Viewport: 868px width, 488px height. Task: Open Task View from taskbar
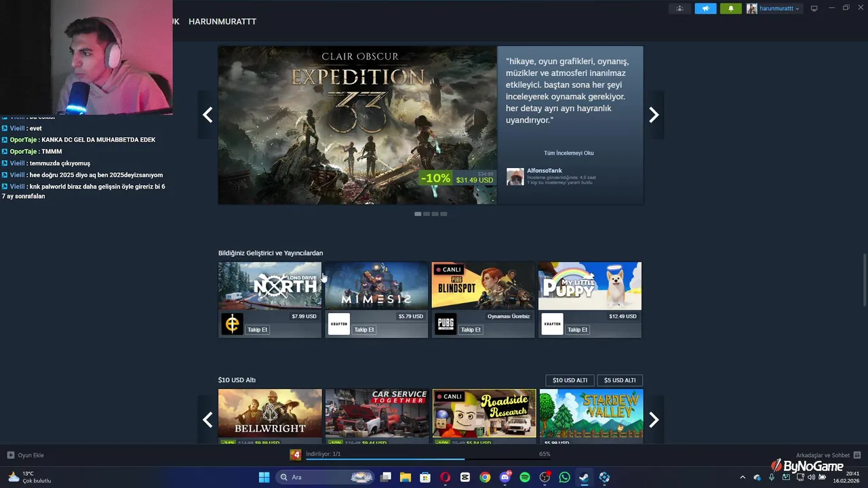[x=385, y=477]
